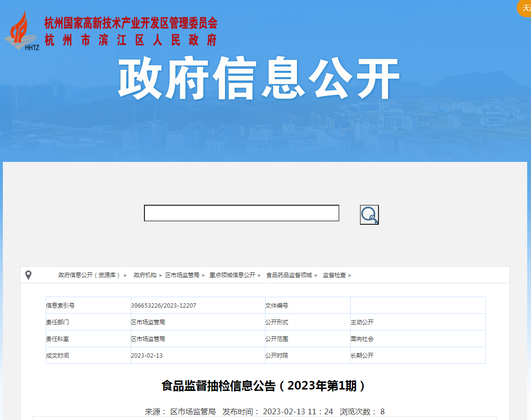The image size is (531, 420).
Task: Open 食品药品监督领域 breadcrumb link
Action: pos(289,275)
